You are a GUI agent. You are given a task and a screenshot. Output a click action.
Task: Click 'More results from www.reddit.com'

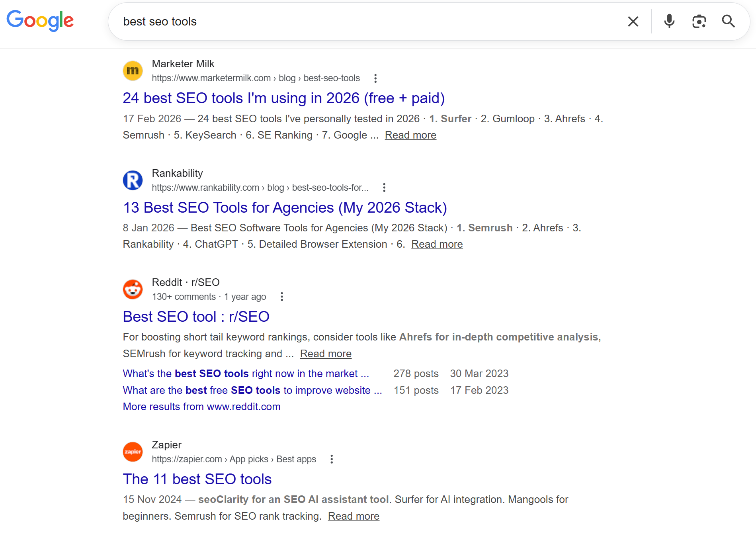click(201, 406)
